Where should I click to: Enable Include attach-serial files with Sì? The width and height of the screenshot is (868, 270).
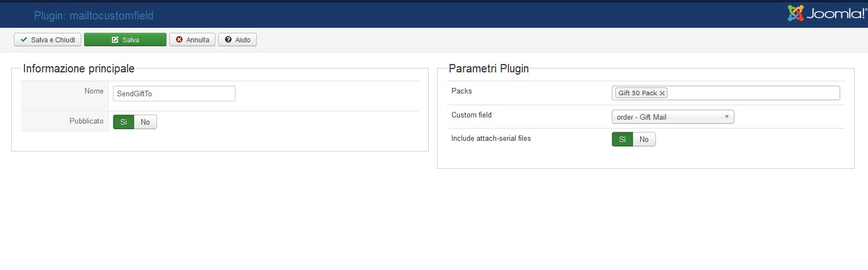point(622,139)
